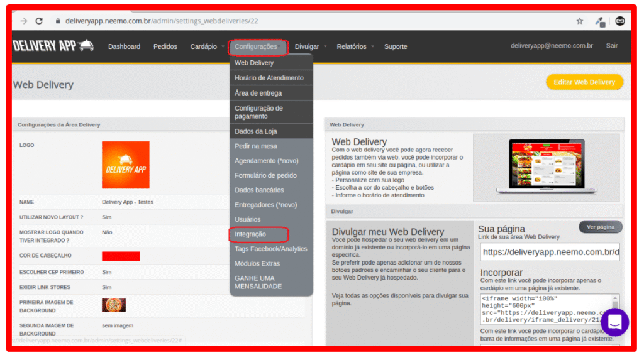Click the browser forward arrow
644x355 pixels.
point(24,21)
